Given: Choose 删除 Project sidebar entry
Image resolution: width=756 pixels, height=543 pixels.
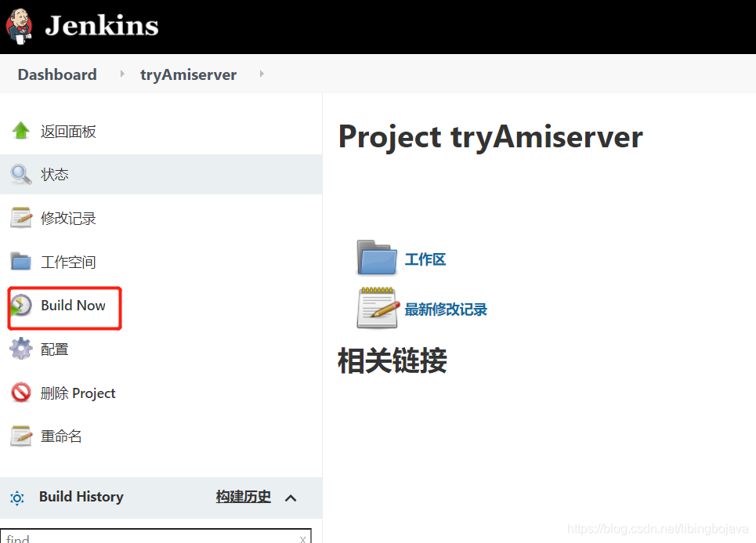Looking at the screenshot, I should click(78, 393).
